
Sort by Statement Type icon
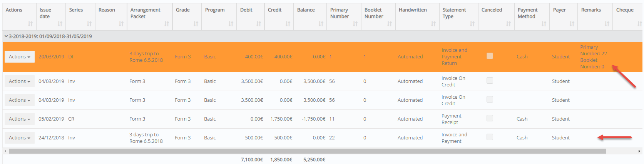pyautogui.click(x=472, y=24)
